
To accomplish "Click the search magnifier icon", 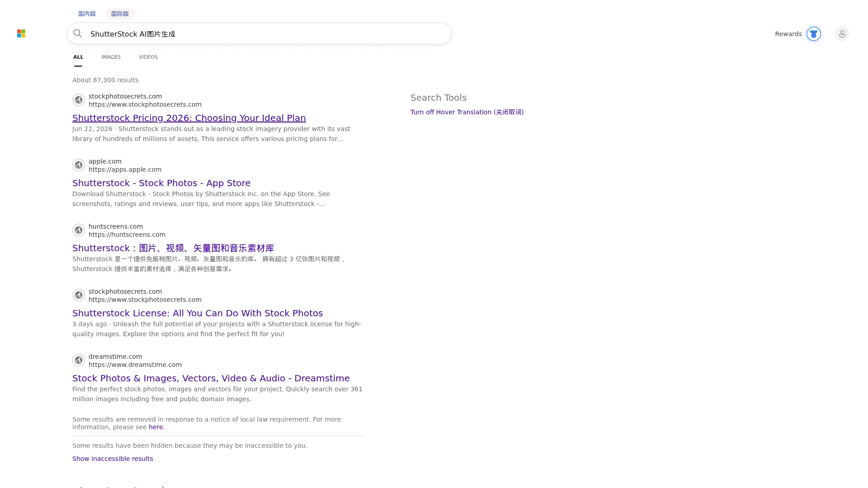I will click(78, 33).
